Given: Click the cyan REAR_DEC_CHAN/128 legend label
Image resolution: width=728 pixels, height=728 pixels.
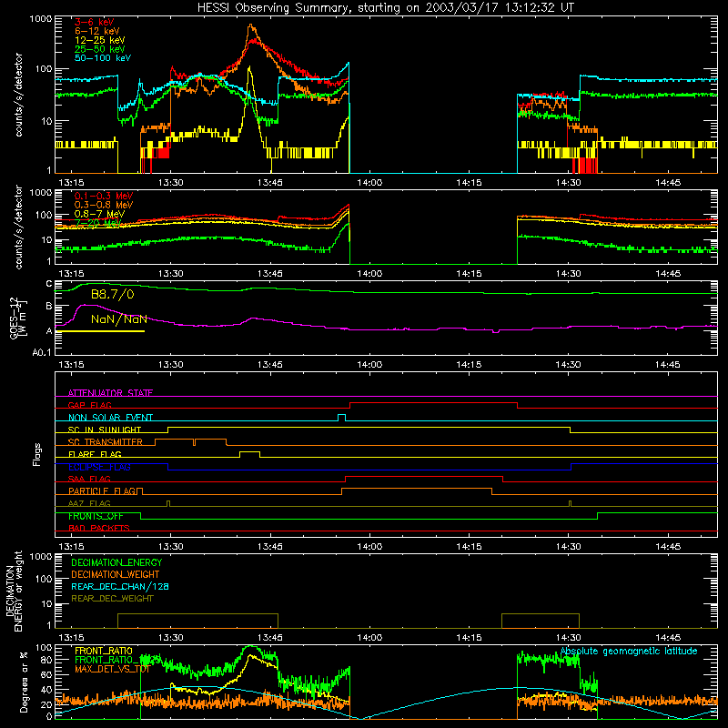Looking at the screenshot, I should coord(120,586).
